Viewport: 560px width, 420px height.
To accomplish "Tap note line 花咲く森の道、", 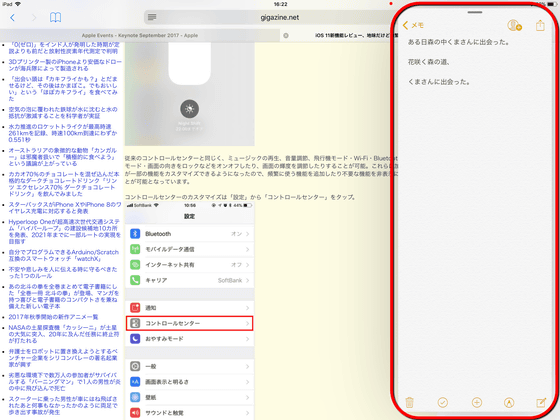I will click(x=429, y=62).
